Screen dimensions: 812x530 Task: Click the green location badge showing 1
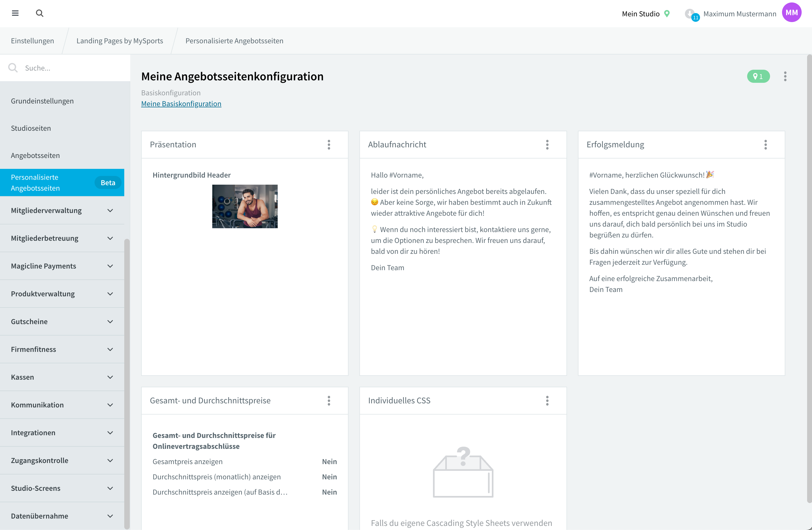click(x=758, y=77)
